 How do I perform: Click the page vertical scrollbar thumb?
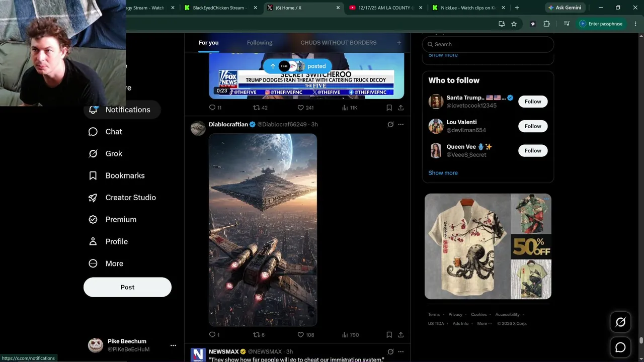(641, 340)
